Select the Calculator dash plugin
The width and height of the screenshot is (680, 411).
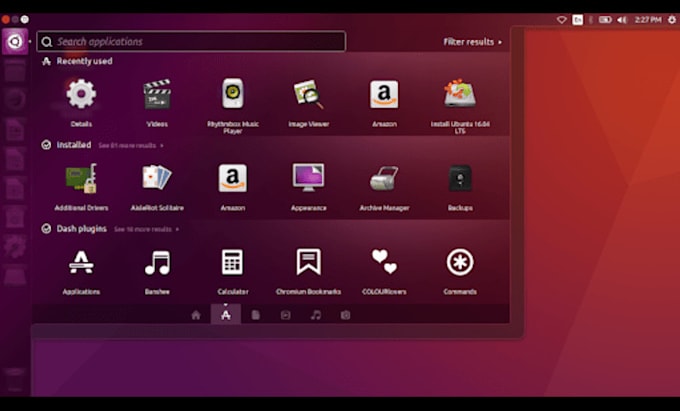click(x=233, y=262)
